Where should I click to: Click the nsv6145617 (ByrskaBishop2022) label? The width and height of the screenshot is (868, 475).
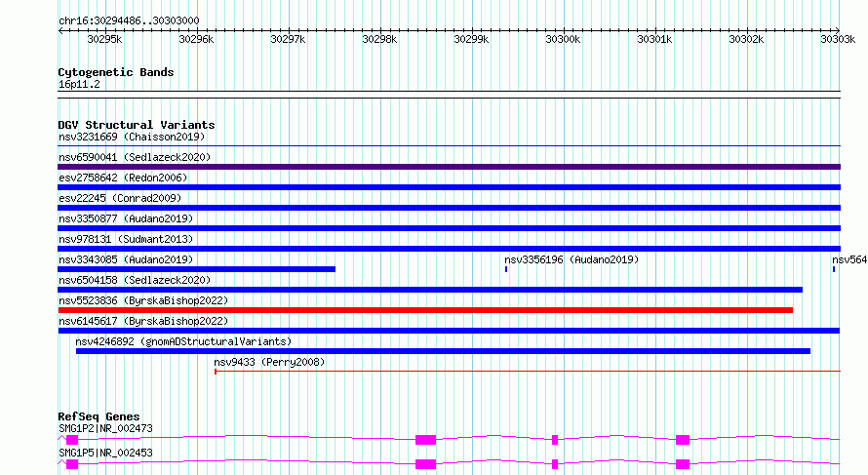coord(143,321)
